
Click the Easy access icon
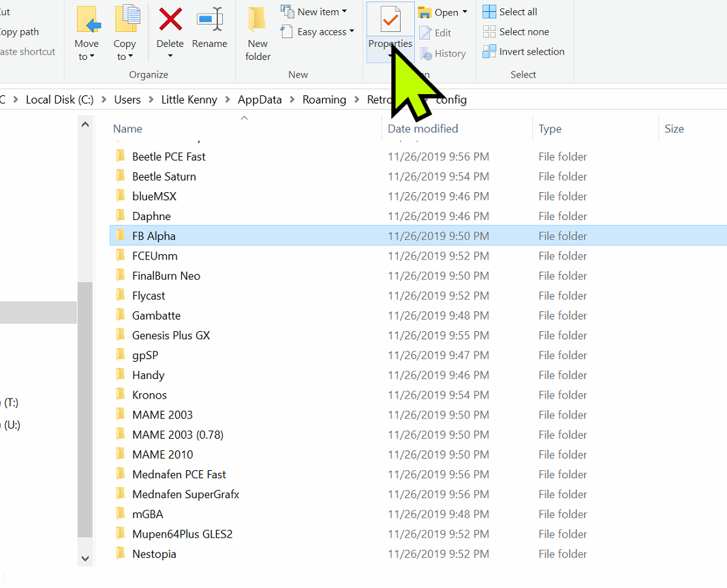point(287,31)
